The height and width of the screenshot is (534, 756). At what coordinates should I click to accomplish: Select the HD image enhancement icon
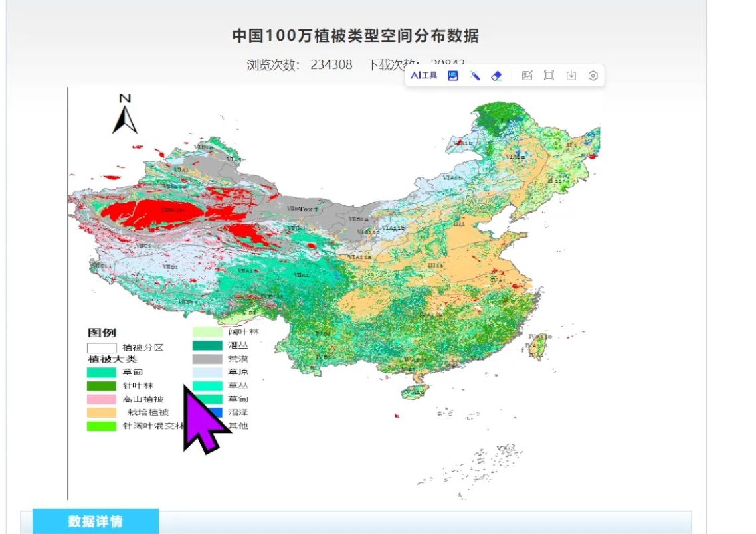452,75
